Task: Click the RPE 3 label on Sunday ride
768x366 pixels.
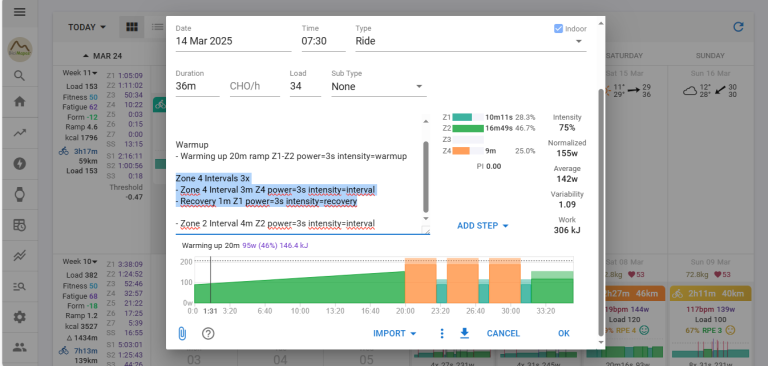Action: (x=714, y=330)
